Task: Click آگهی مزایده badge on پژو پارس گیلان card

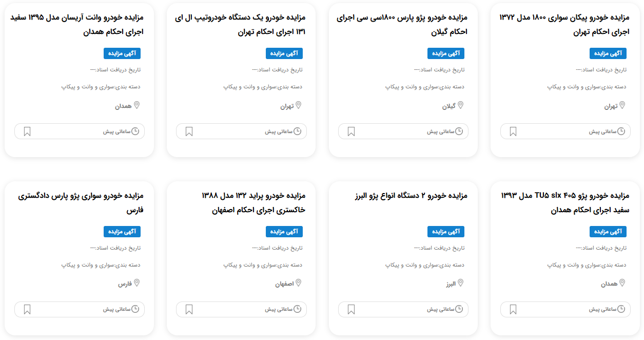Action: [446, 53]
